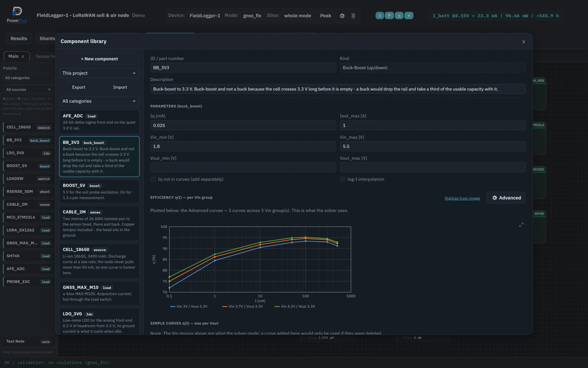Open the Advanced curve editor

coord(506,198)
